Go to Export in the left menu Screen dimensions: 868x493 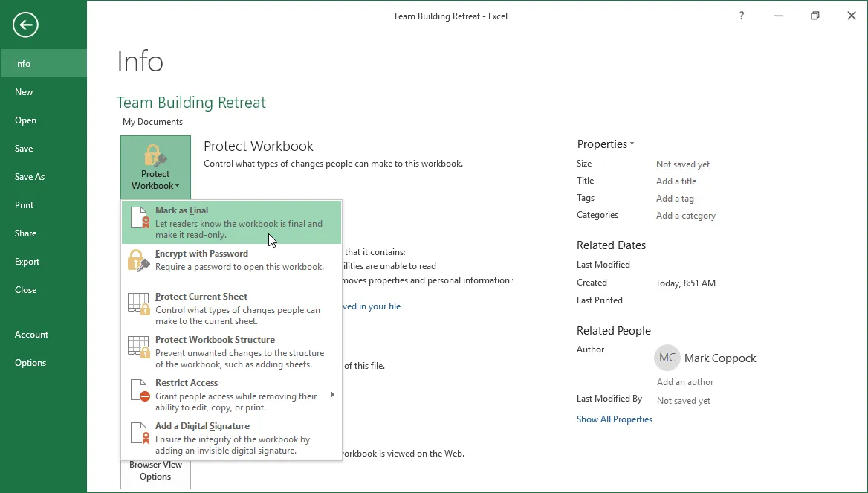click(27, 262)
